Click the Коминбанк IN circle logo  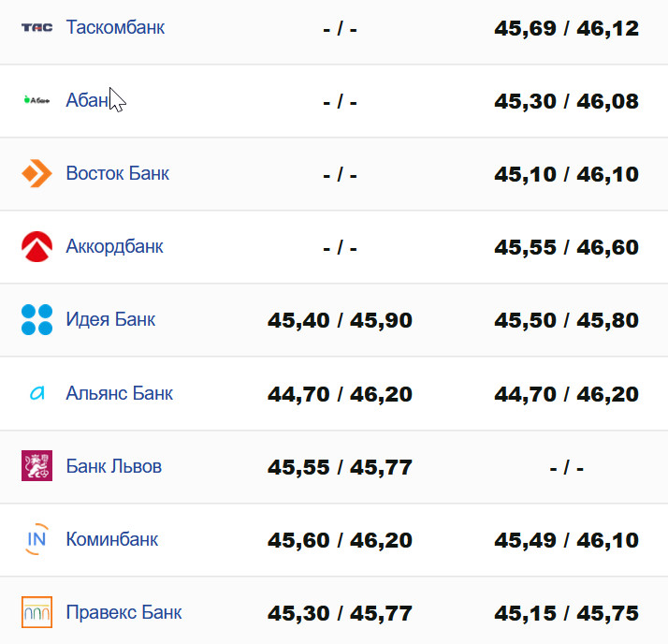pyautogui.click(x=37, y=539)
